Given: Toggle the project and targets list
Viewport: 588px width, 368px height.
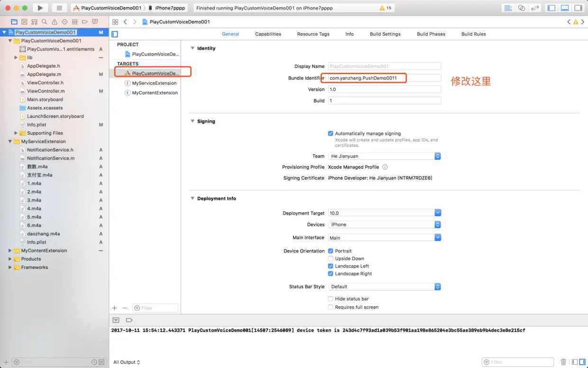Looking at the screenshot, I should tap(114, 34).
